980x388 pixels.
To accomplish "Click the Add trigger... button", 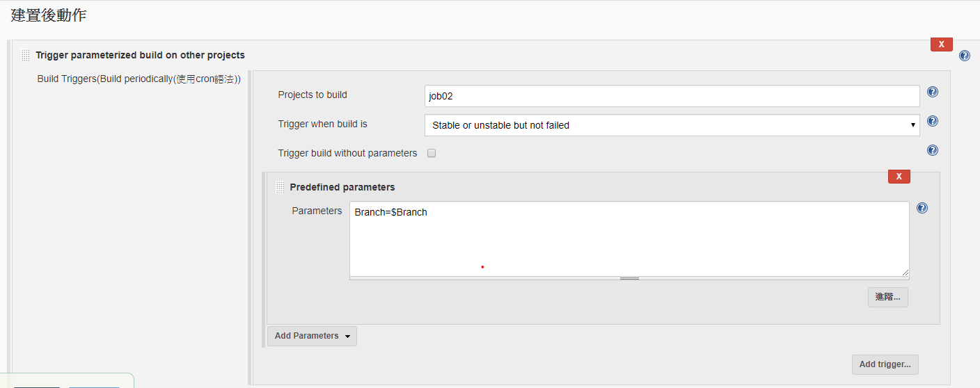I will click(x=885, y=364).
